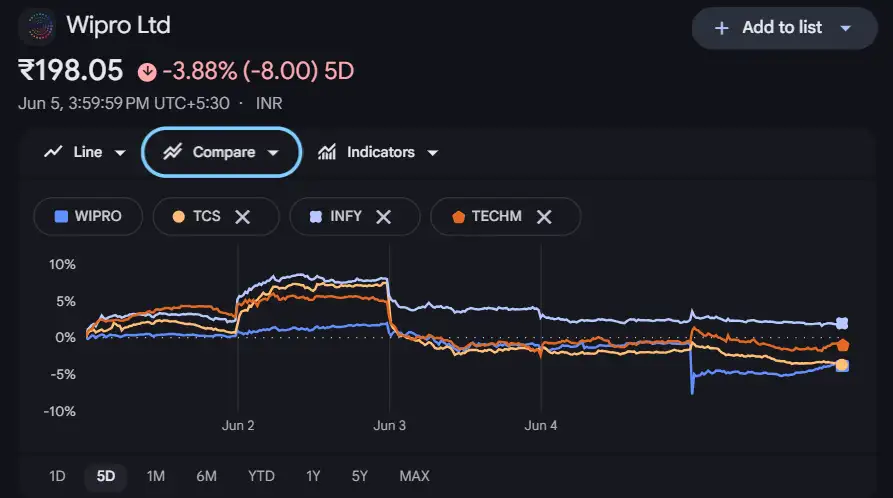The image size is (893, 498).
Task: Click the blue WIPRO color square
Action: pyautogui.click(x=61, y=217)
